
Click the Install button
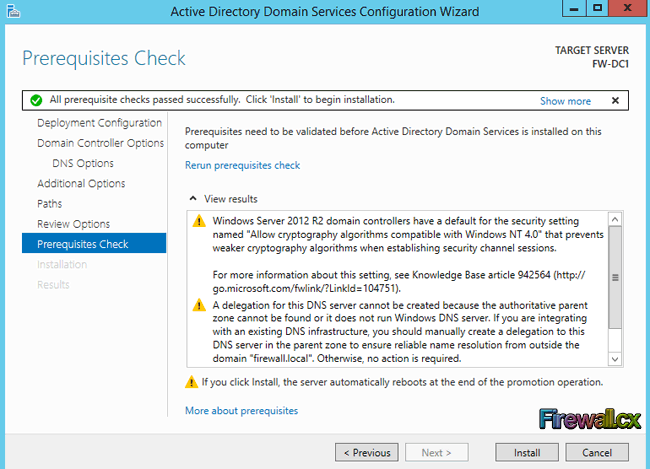tap(527, 453)
